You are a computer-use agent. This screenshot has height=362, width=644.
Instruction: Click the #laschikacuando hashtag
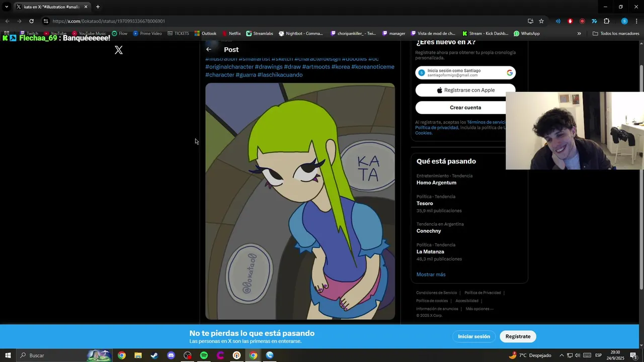coord(280,75)
